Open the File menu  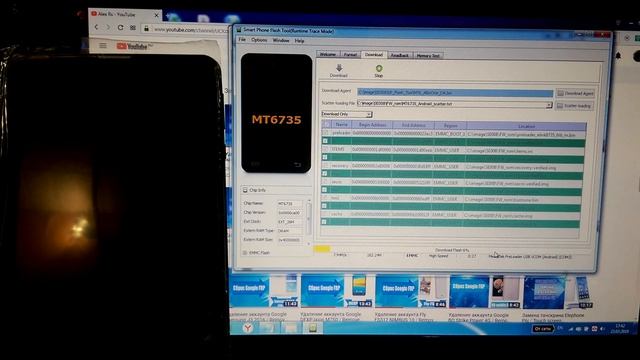[x=242, y=40]
